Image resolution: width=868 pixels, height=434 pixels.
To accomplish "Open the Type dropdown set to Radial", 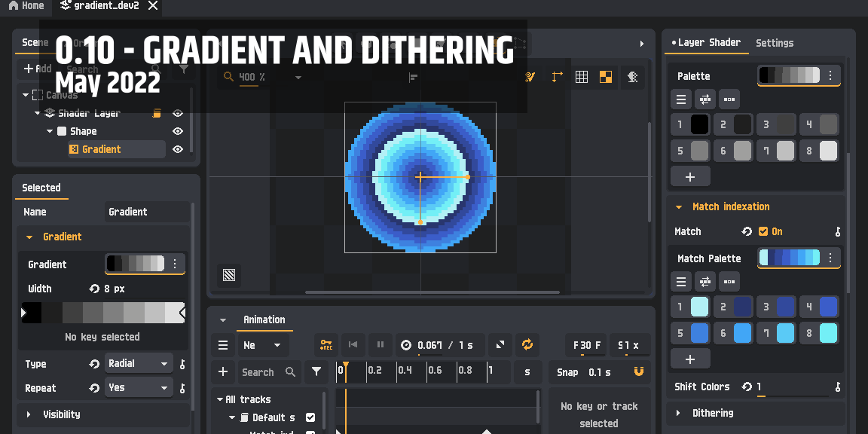I will [139, 364].
